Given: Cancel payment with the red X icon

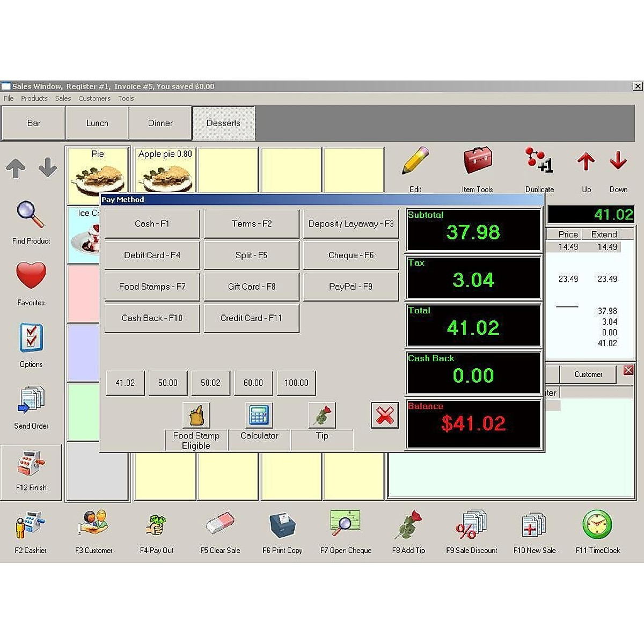Looking at the screenshot, I should pos(385,415).
